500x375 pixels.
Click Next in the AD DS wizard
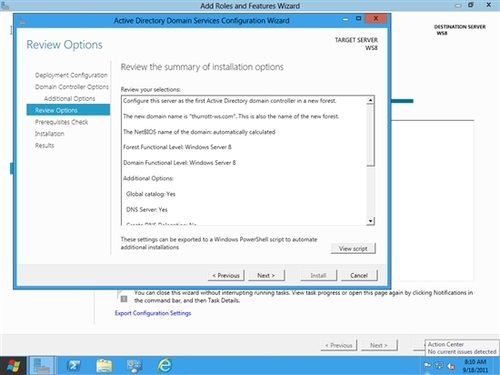click(266, 275)
